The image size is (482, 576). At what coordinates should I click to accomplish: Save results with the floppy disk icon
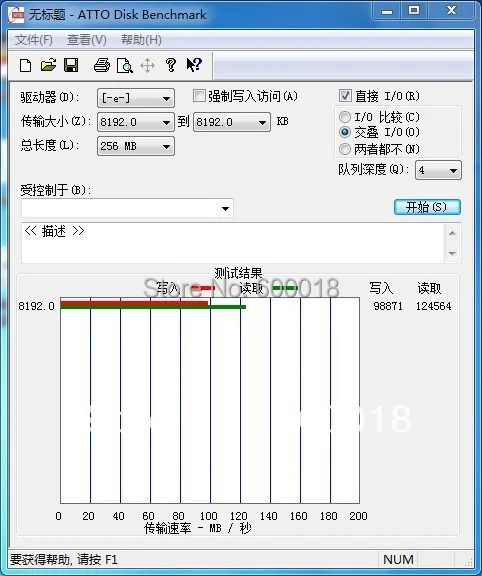[x=71, y=65]
